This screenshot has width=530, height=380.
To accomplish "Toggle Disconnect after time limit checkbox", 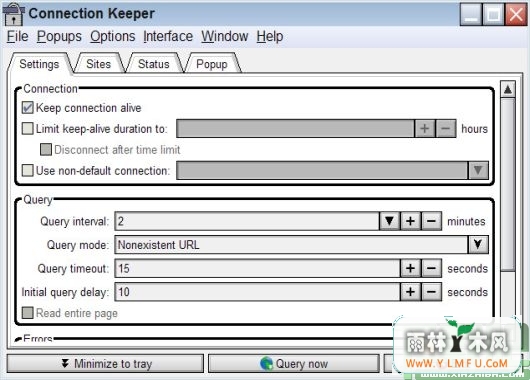I will coord(46,149).
